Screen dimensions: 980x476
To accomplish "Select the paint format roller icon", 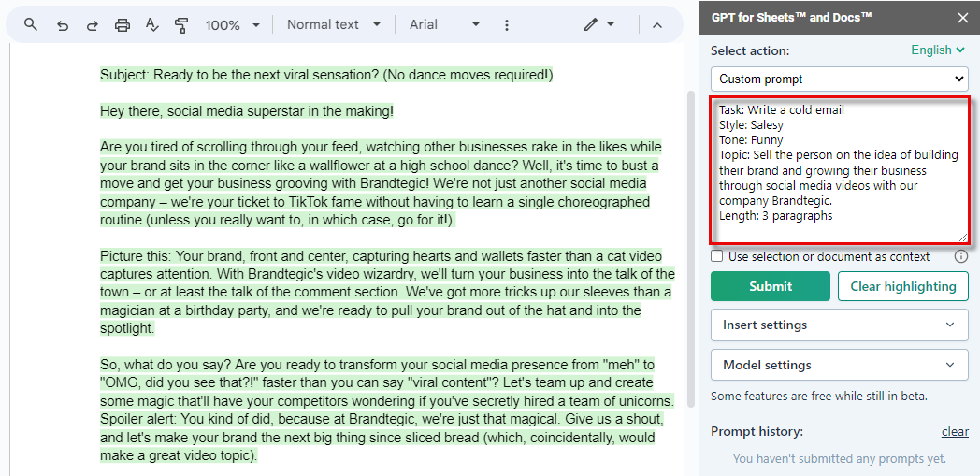I will pyautogui.click(x=181, y=25).
